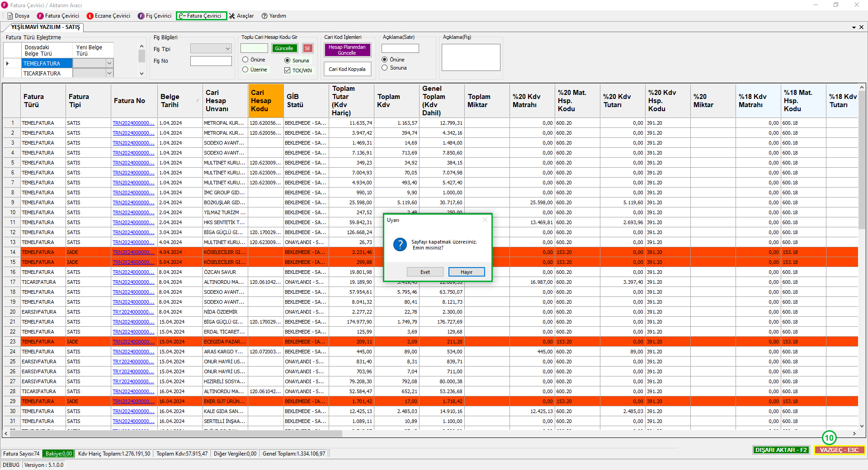Toggle the TCK/VKN checkbox

[x=287, y=70]
